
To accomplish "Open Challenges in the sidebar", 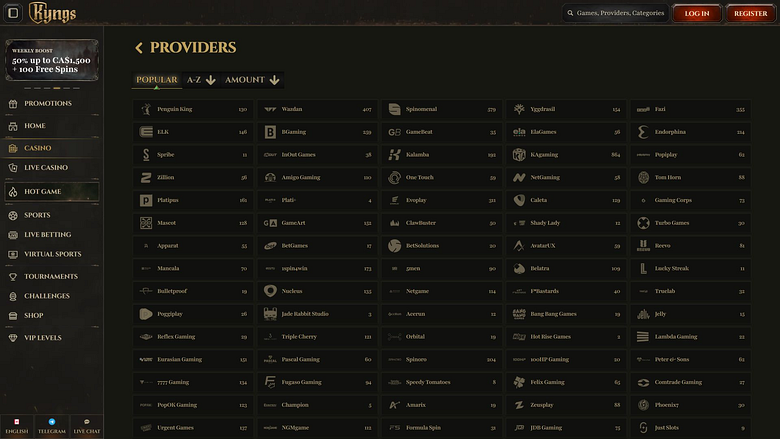I will [52, 296].
